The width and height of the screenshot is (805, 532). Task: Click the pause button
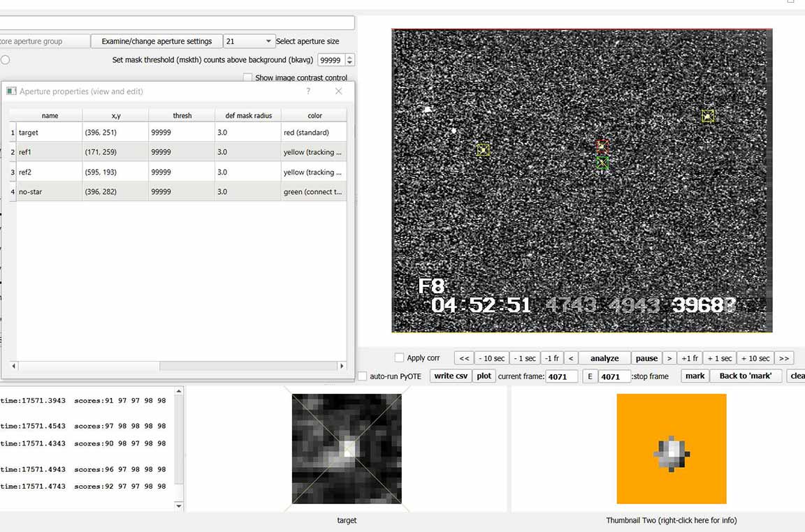(x=646, y=358)
